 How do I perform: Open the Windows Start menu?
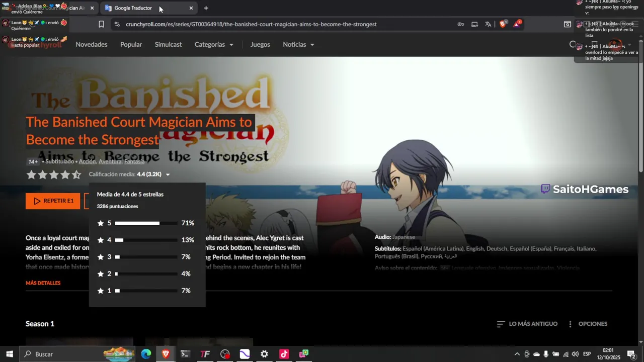tap(9, 354)
